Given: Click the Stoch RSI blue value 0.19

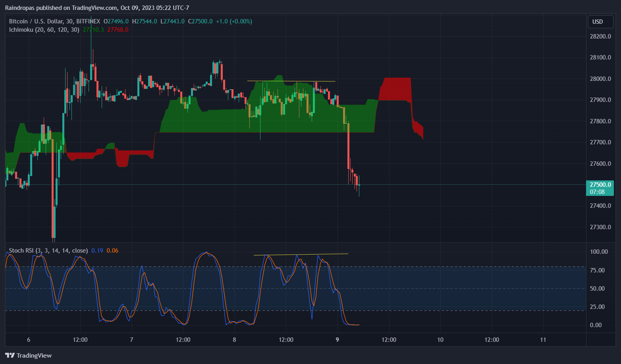Looking at the screenshot, I should [x=97, y=251].
